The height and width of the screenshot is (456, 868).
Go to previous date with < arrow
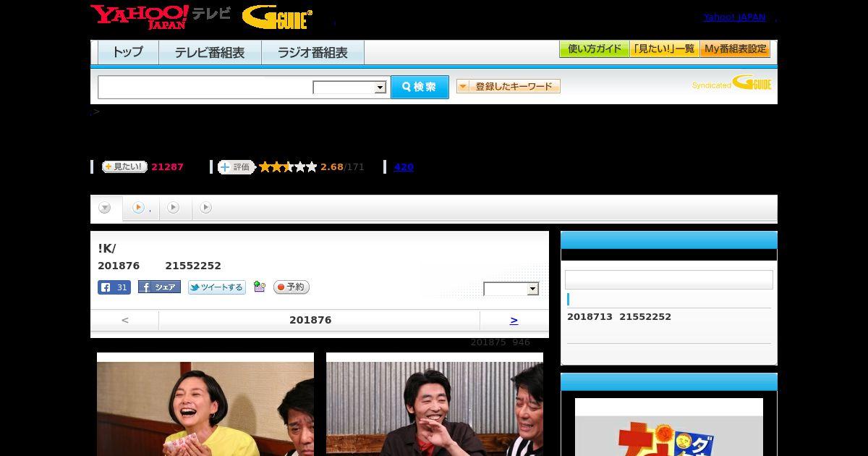click(x=125, y=320)
